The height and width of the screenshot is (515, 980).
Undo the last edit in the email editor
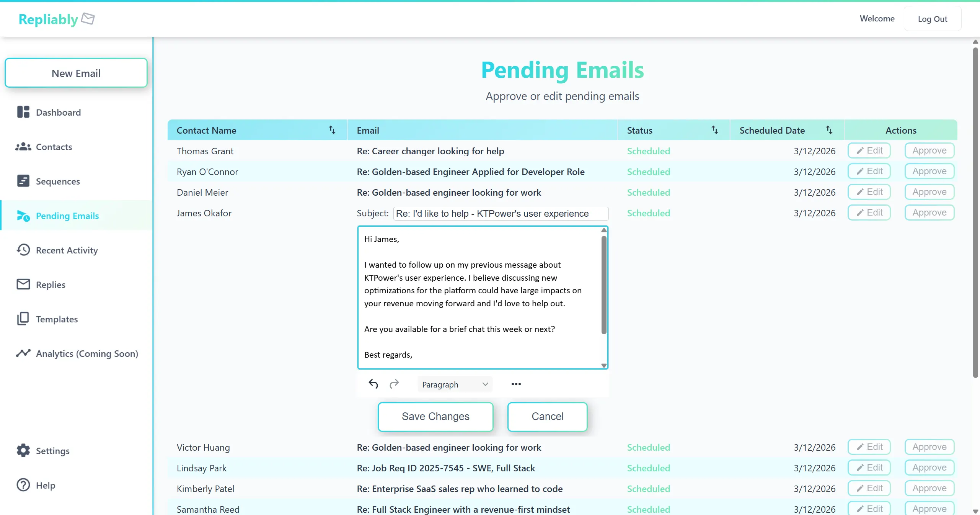[373, 384]
